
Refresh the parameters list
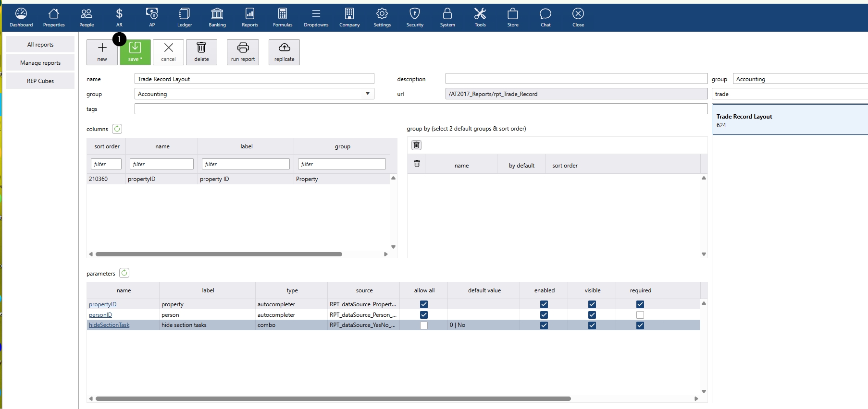click(x=124, y=273)
